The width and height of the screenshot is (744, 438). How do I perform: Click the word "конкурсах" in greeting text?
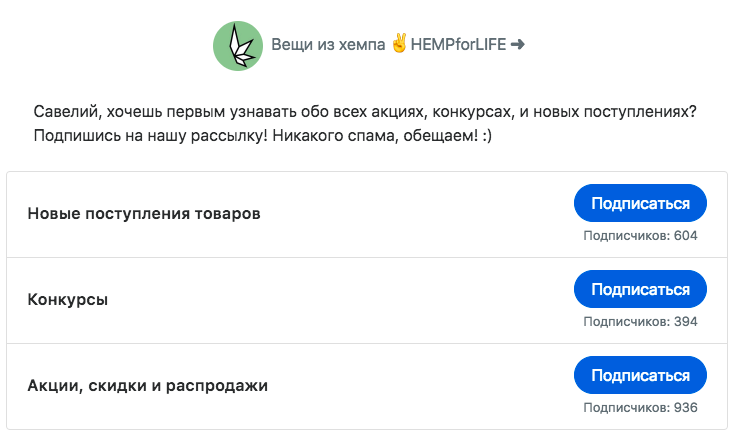pos(472,112)
